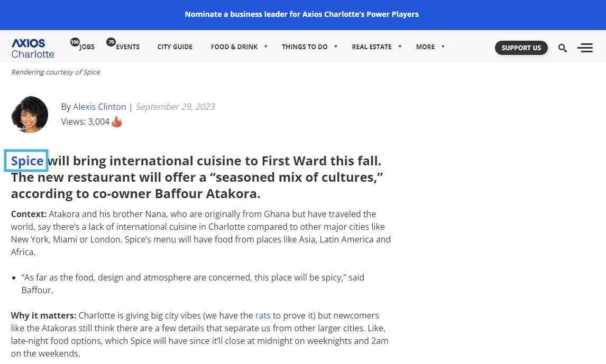Expand the Real Estate dropdown arrow
This screenshot has width=606, height=364.
[x=400, y=46]
